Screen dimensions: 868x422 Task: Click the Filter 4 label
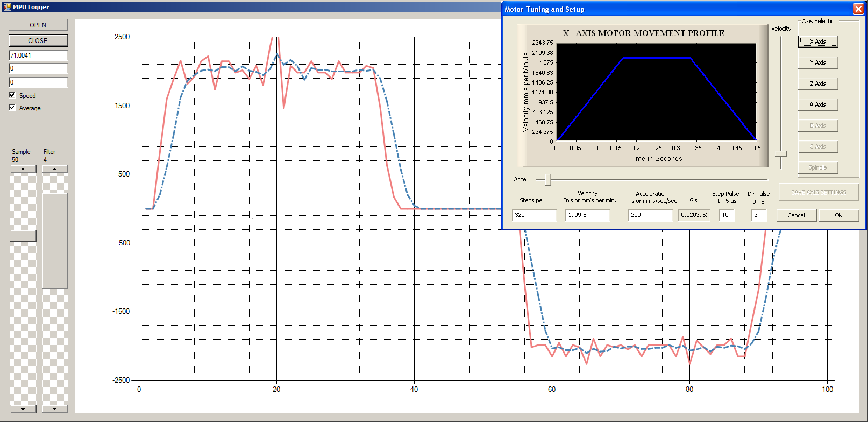(x=49, y=156)
